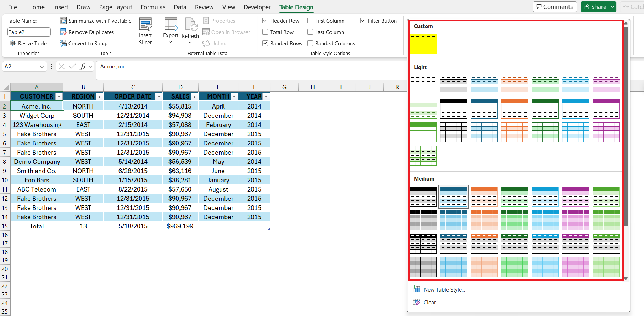Viewport: 644px width, 316px height.
Task: Select cell with Widget Corp
Action: 37,116
